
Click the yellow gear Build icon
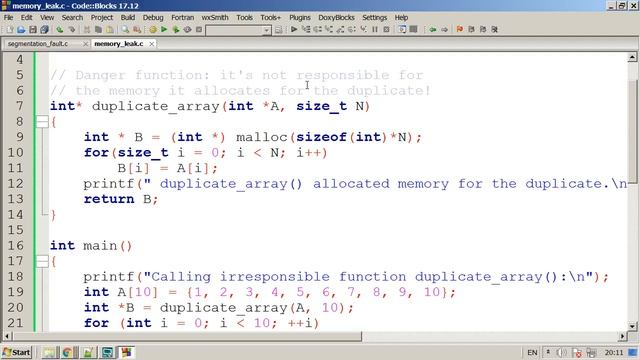pos(153,29)
